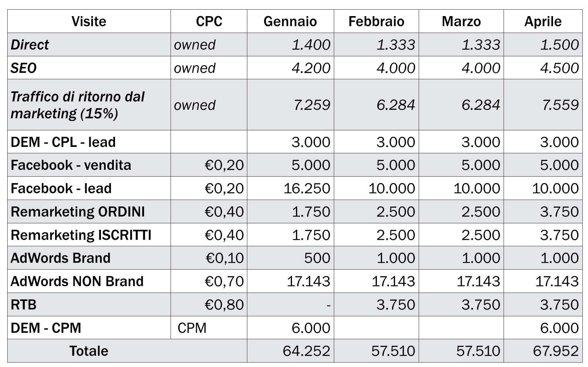Select the DEM - CPM row label
This screenshot has width=588, height=367.
click(x=46, y=328)
